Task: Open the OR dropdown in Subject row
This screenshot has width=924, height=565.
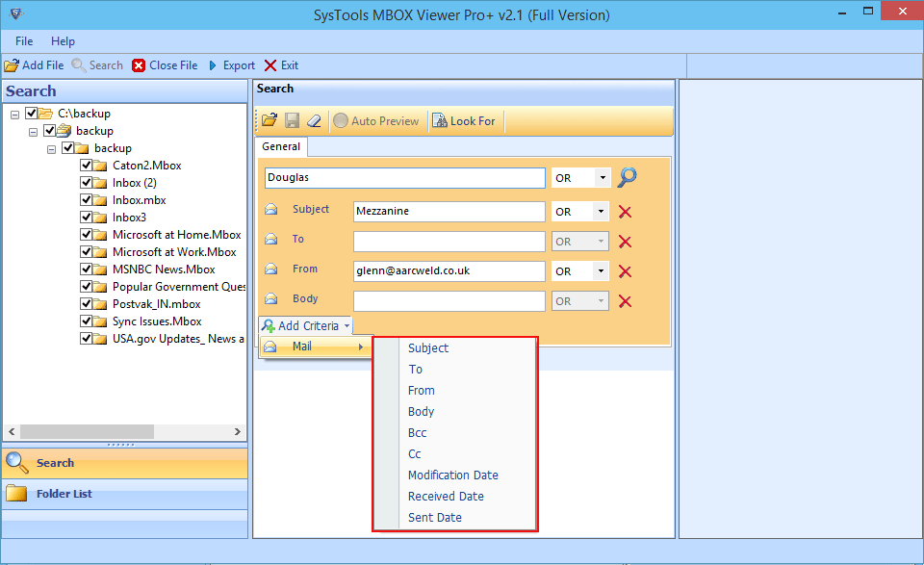Action: [601, 212]
